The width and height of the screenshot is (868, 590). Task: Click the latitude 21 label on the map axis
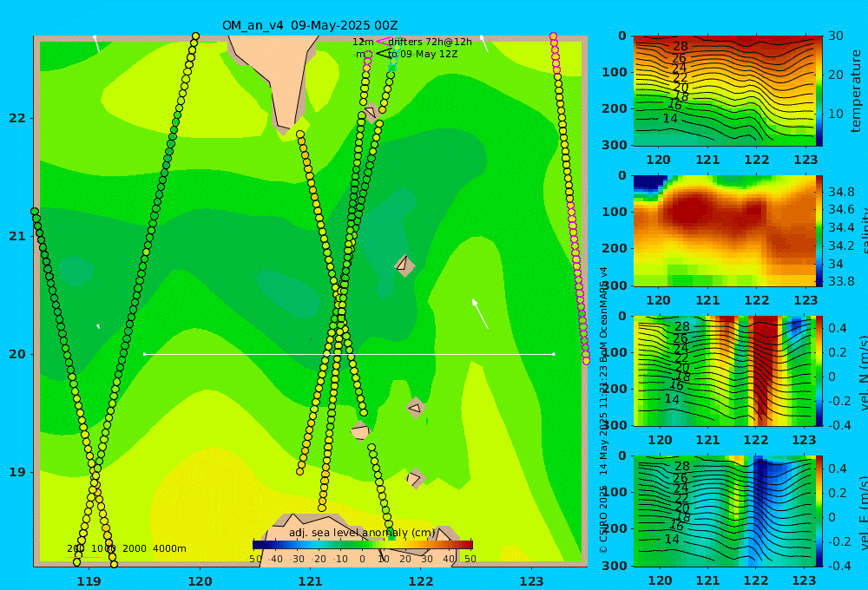pos(17,236)
